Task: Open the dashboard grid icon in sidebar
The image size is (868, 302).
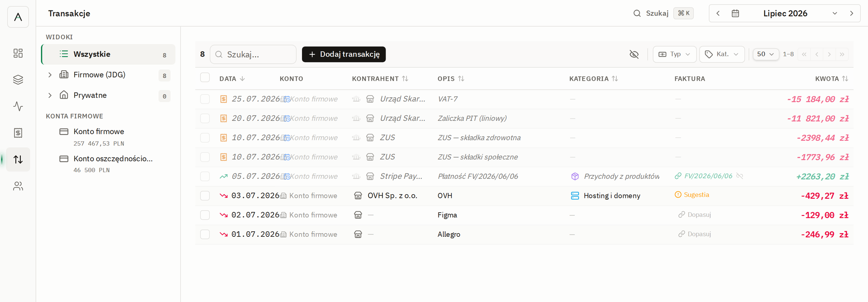Action: (18, 53)
